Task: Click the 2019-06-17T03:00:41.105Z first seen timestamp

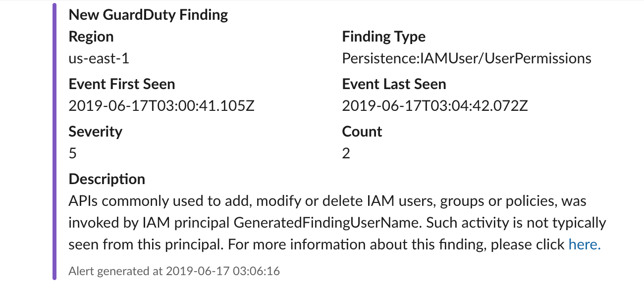Action: point(161,106)
